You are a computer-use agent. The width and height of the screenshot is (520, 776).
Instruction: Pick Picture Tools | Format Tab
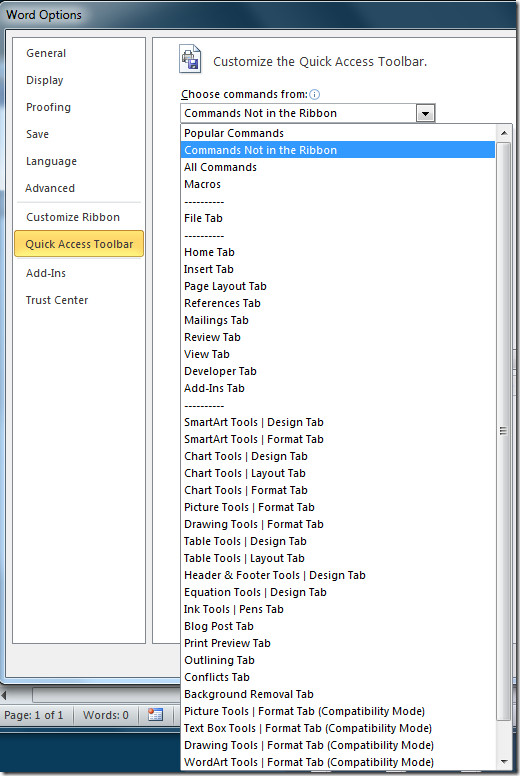(338, 507)
